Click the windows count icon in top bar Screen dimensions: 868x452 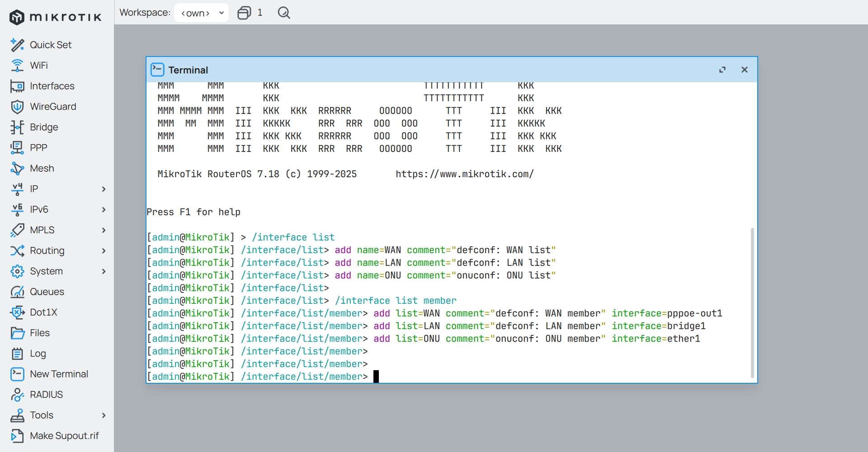[244, 13]
